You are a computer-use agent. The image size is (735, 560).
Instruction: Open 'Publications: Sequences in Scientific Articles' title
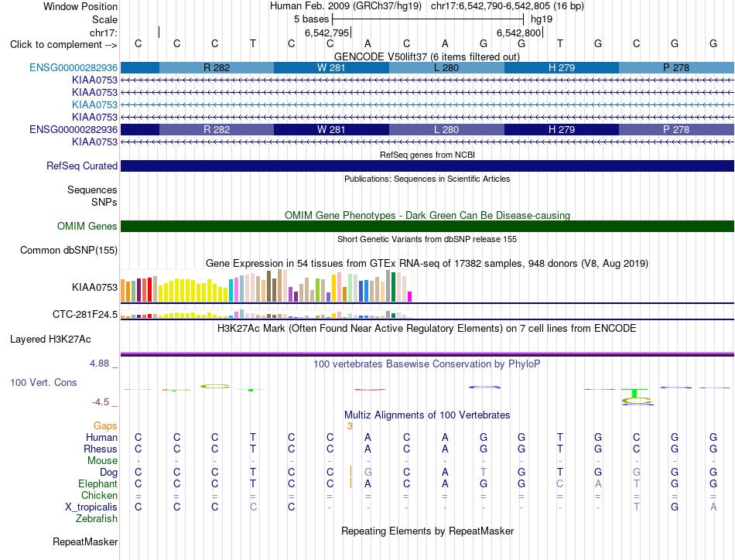[x=427, y=179]
